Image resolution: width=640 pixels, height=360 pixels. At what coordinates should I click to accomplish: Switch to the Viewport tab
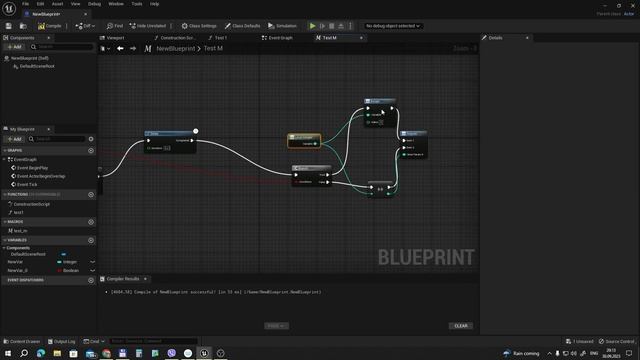pos(112,38)
